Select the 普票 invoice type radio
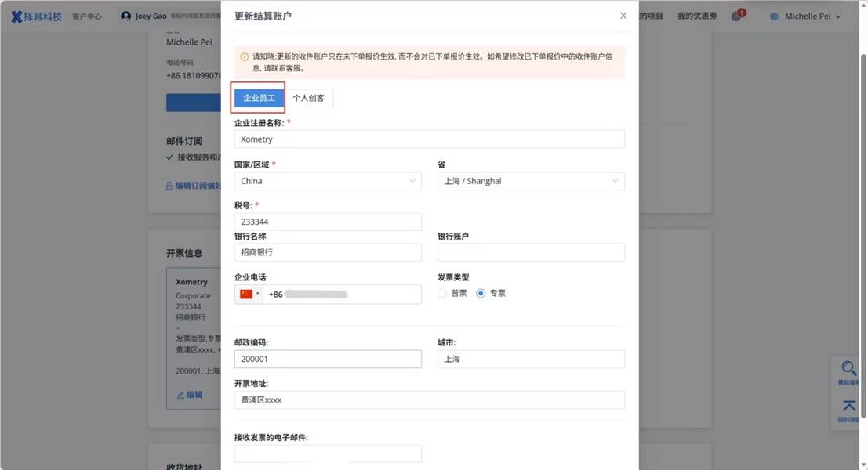 442,294
